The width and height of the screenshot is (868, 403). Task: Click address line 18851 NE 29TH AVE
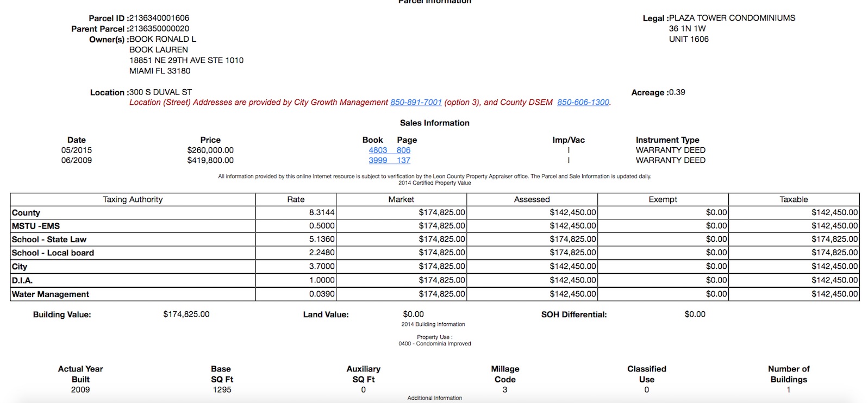[186, 60]
